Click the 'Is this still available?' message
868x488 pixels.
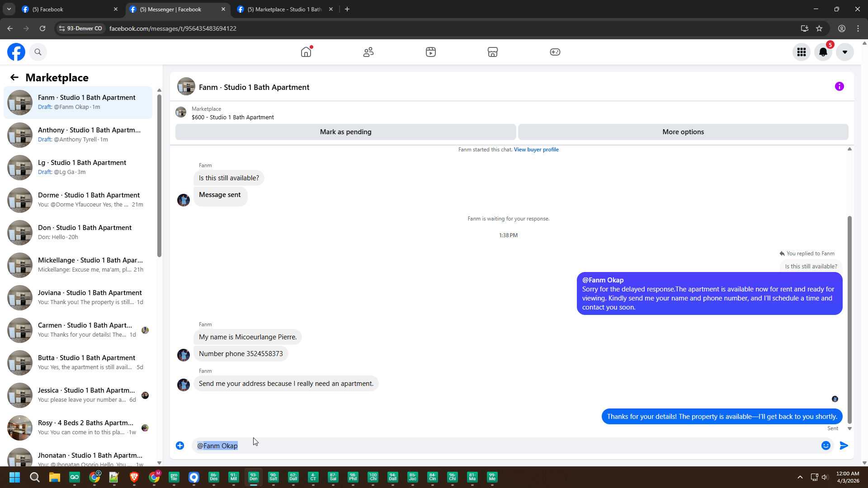229,178
